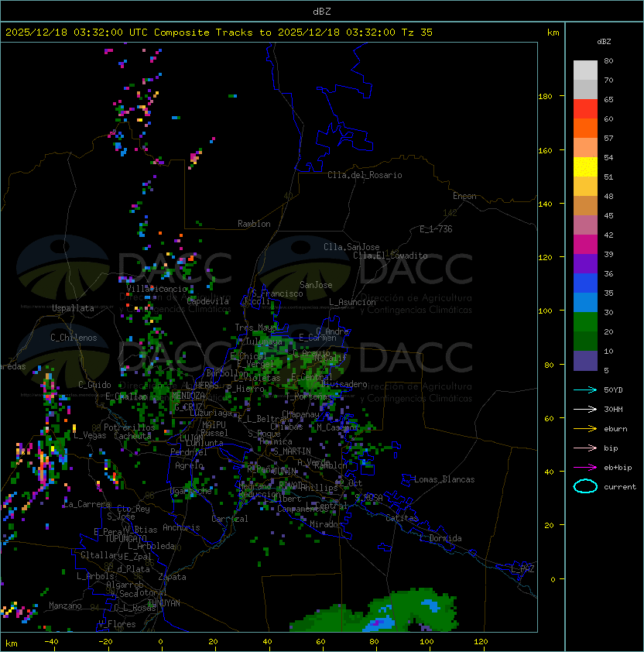Click the -40 mark on the horizontal km axis
This screenshot has width=644, height=652.
point(52,642)
